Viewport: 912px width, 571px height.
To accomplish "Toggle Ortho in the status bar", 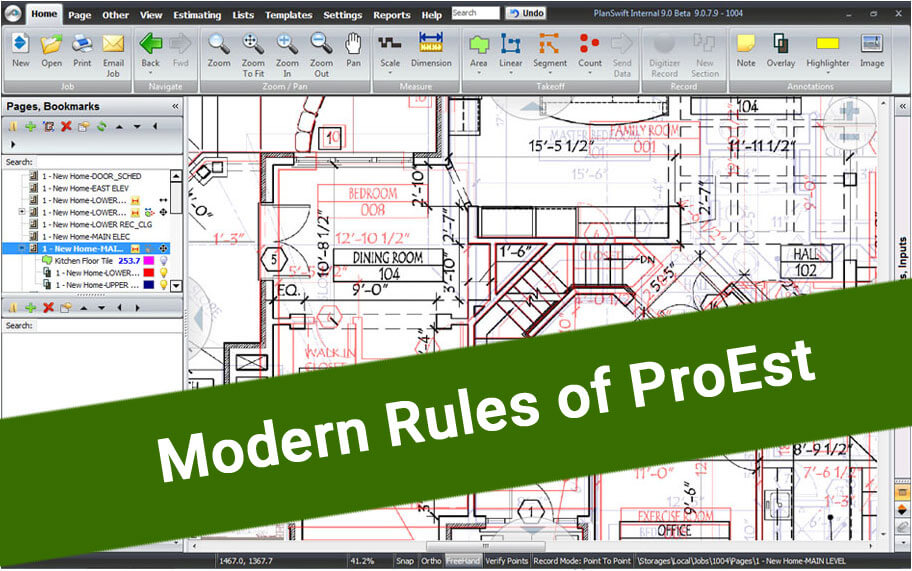I will coord(431,561).
